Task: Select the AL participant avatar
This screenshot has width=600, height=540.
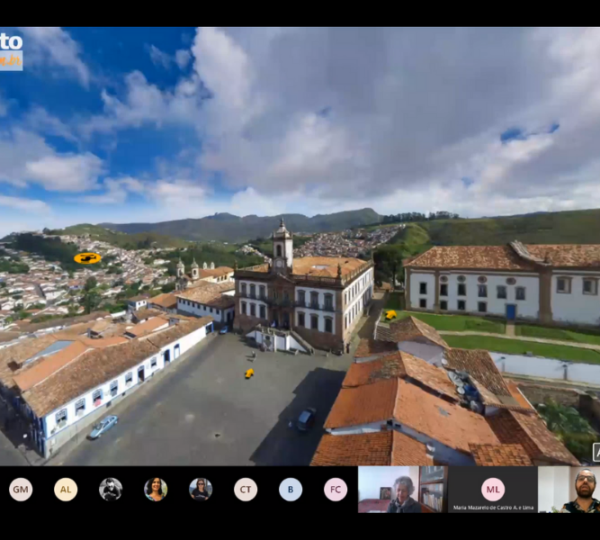Action: point(65,489)
